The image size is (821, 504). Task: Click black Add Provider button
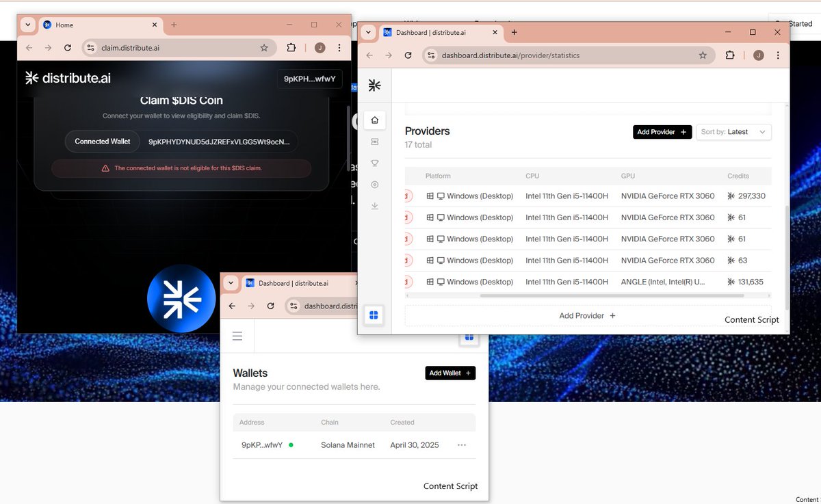coord(662,132)
